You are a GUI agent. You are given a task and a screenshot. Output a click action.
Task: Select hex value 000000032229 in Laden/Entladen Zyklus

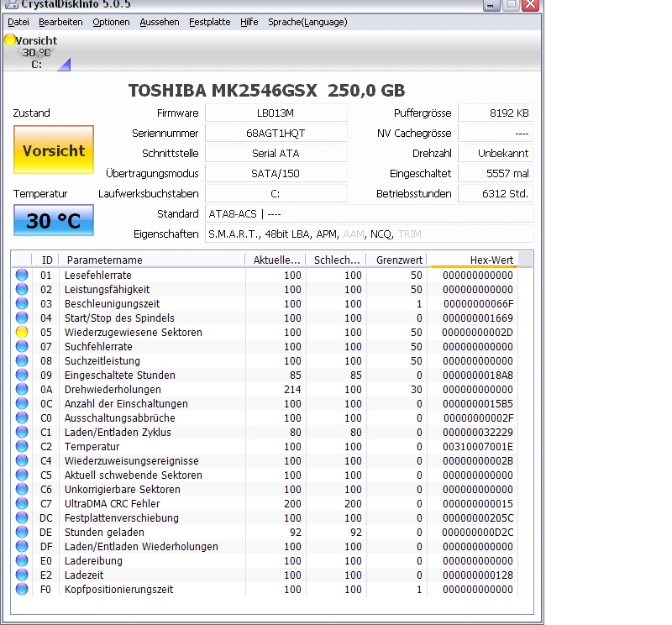pyautogui.click(x=477, y=432)
